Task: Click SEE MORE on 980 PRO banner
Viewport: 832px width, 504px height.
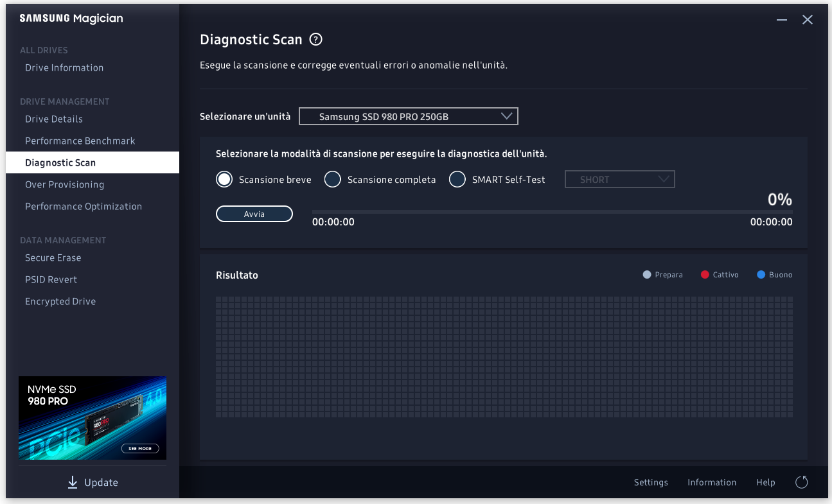Action: pos(140,448)
